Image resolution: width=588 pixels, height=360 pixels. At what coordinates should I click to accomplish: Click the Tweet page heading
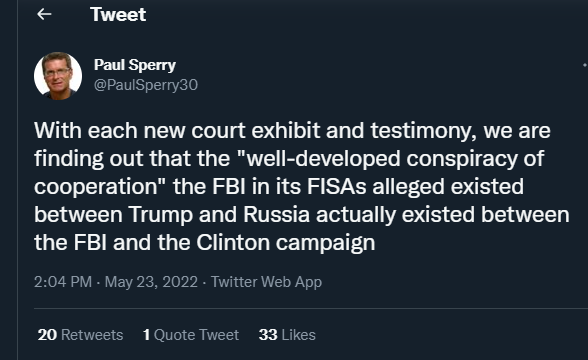point(118,15)
